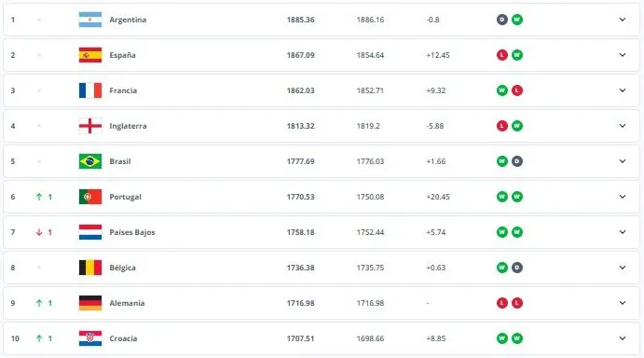Screen dimensions: 644x358
Task: Click Portugal's green up-arrow rank change
Action: tap(44, 197)
